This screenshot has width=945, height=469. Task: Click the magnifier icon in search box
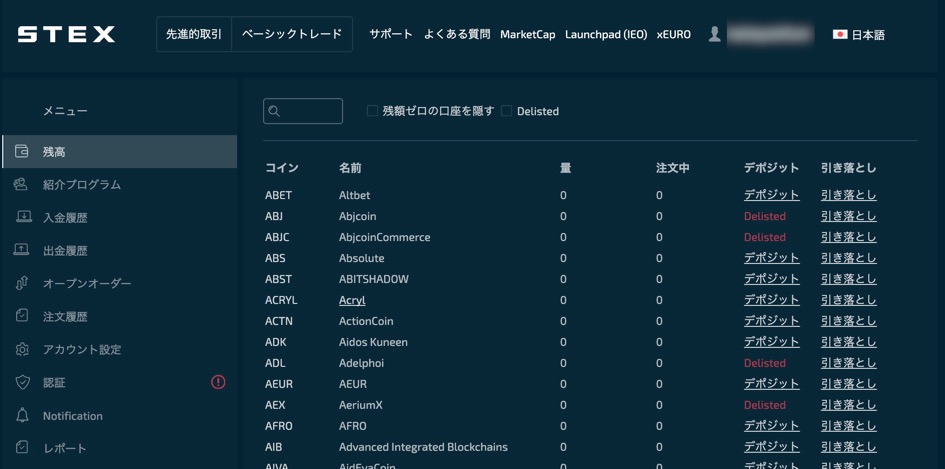274,111
